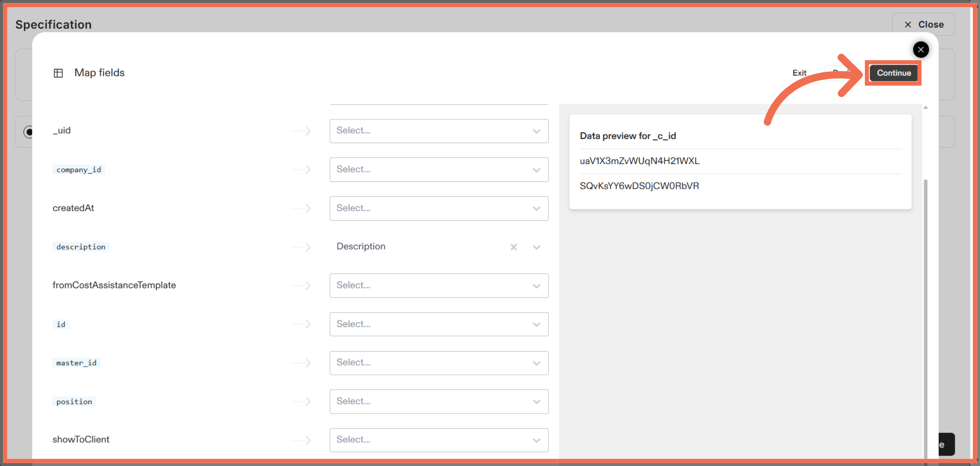This screenshot has width=980, height=466.
Task: Click the arrow icon beside master_id
Action: [x=301, y=363]
